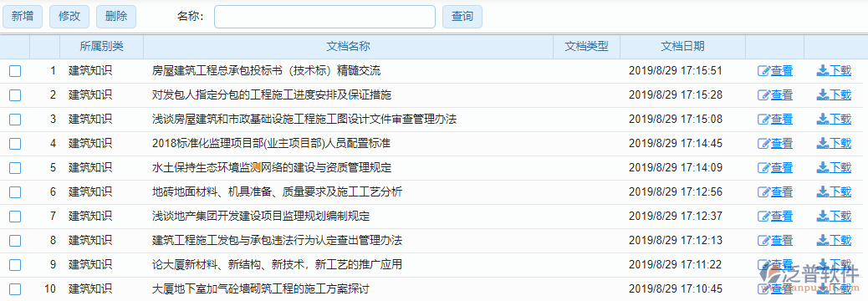868x301 pixels.
Task: Check the box for row 1 房屋建筑工程总承包投标书
Action: pos(15,71)
